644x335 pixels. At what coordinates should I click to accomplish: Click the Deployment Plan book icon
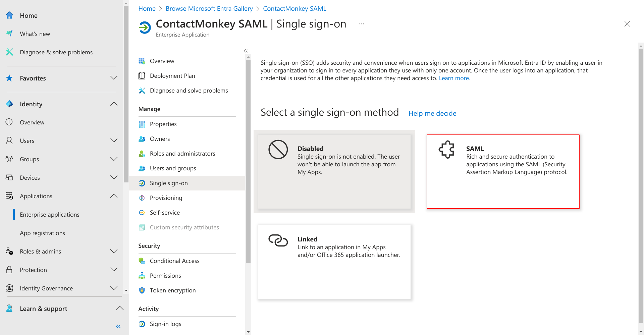142,76
